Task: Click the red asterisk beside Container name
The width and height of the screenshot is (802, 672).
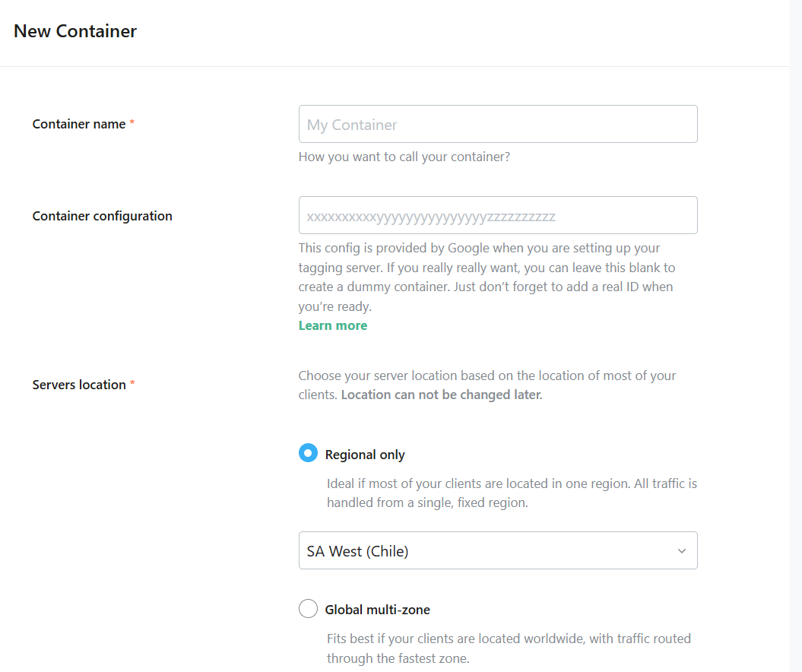Action: coord(132,123)
